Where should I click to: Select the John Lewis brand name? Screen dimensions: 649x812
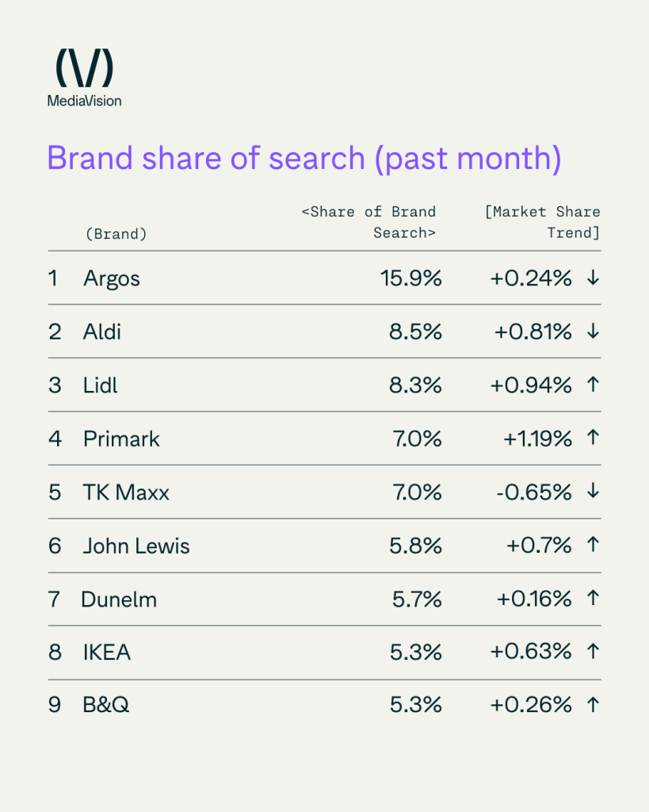click(136, 546)
